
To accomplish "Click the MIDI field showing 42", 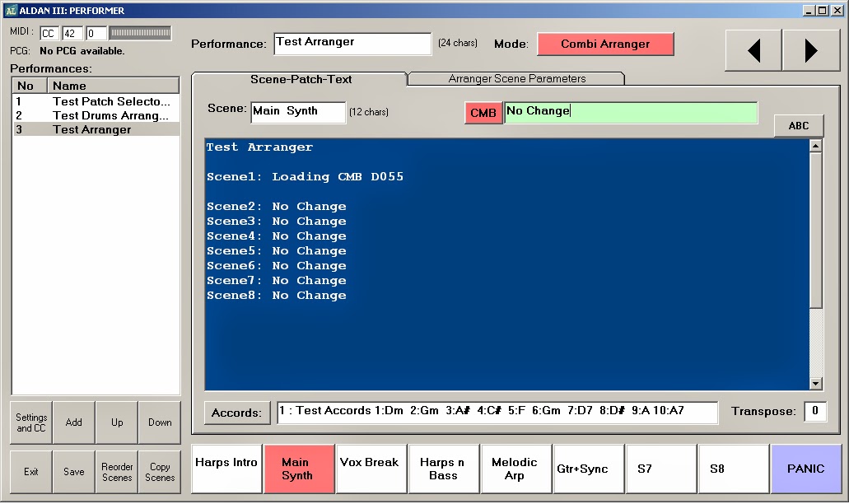I will coord(72,34).
